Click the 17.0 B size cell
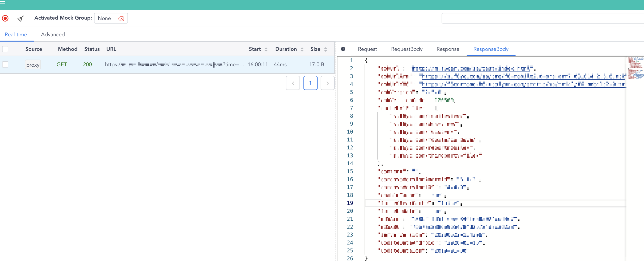Screen dimensions: 644x261 [x=316, y=64]
